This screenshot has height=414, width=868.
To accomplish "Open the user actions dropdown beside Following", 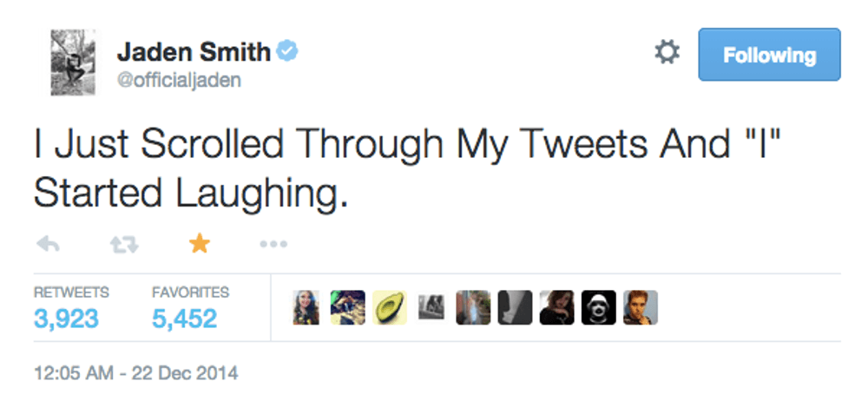I will click(667, 54).
